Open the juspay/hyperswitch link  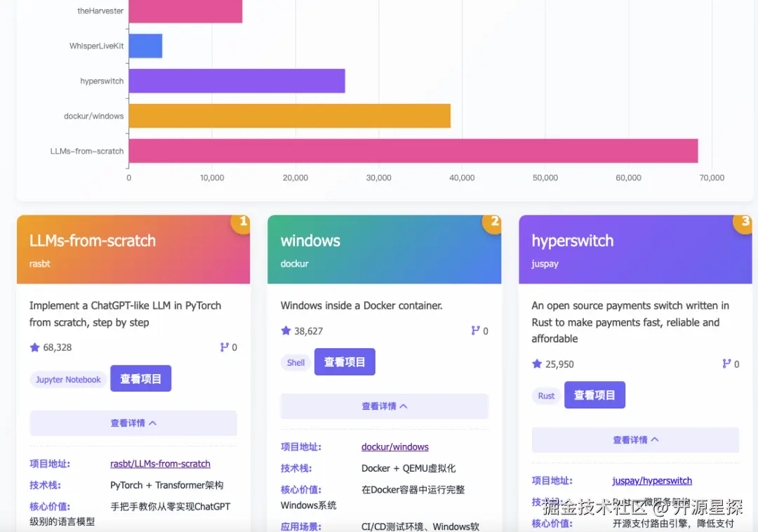(x=651, y=481)
